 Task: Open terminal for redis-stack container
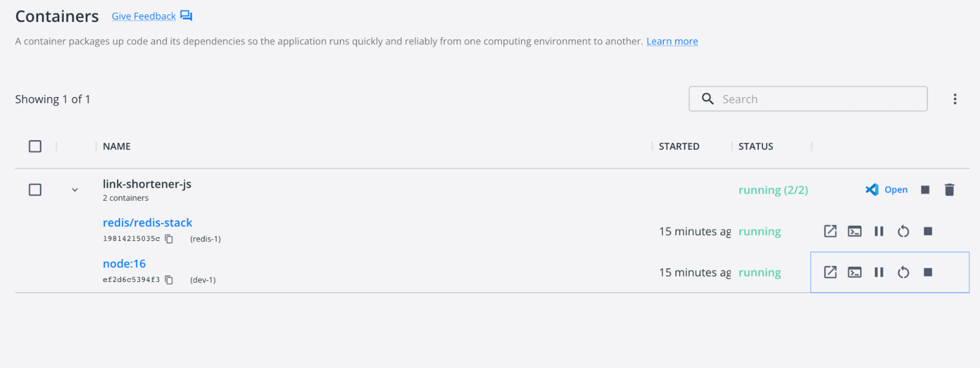pos(854,231)
